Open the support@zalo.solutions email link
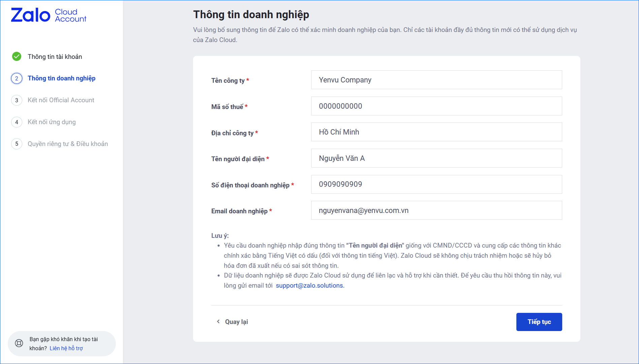The width and height of the screenshot is (639, 364). coord(309,286)
